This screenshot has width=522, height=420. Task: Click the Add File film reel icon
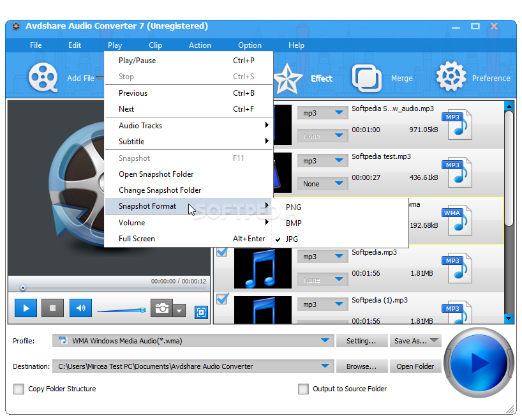pos(43,77)
